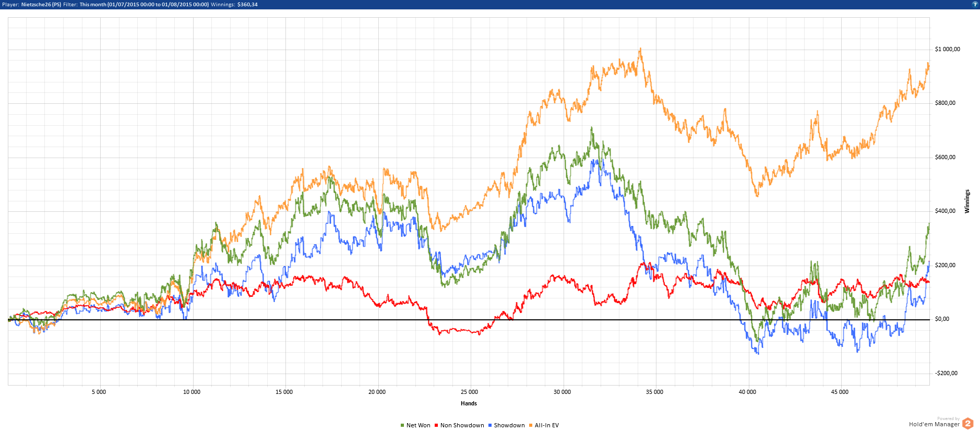Viewport: 980px width, 432px height.
Task: Select the green Net Won legend swatch
Action: pyautogui.click(x=402, y=425)
